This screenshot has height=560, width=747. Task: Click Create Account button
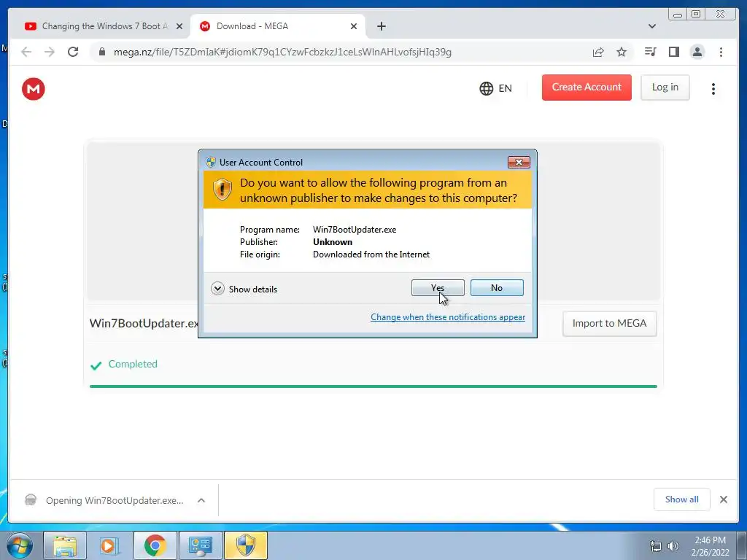[x=587, y=87]
